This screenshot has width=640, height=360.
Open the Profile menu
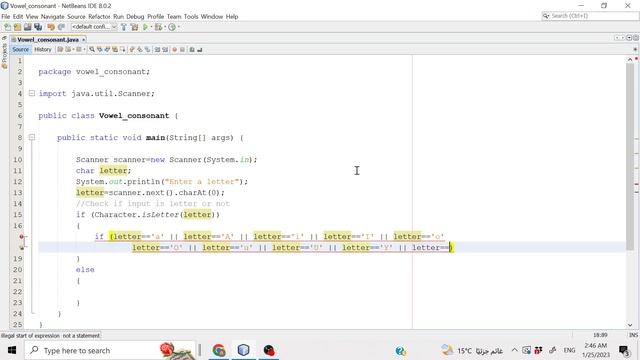coord(156,17)
